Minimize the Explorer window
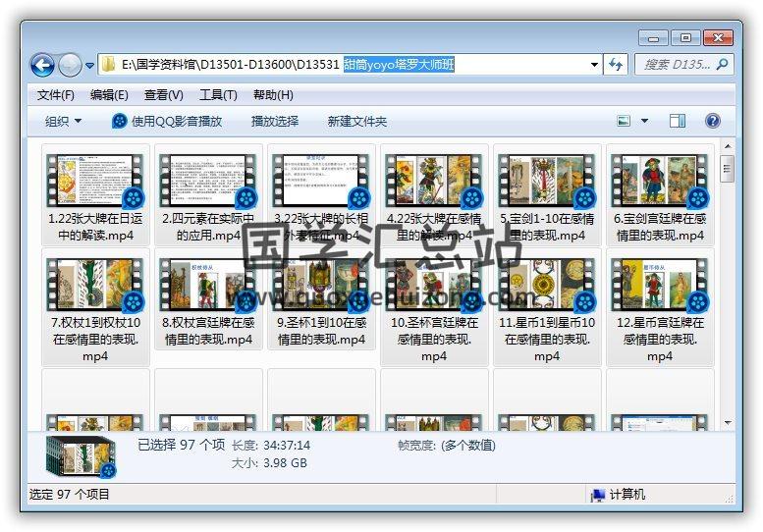 coord(654,38)
